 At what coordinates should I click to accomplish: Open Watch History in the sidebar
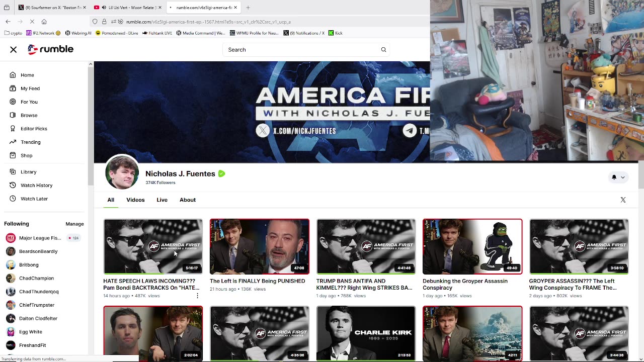coord(36,185)
